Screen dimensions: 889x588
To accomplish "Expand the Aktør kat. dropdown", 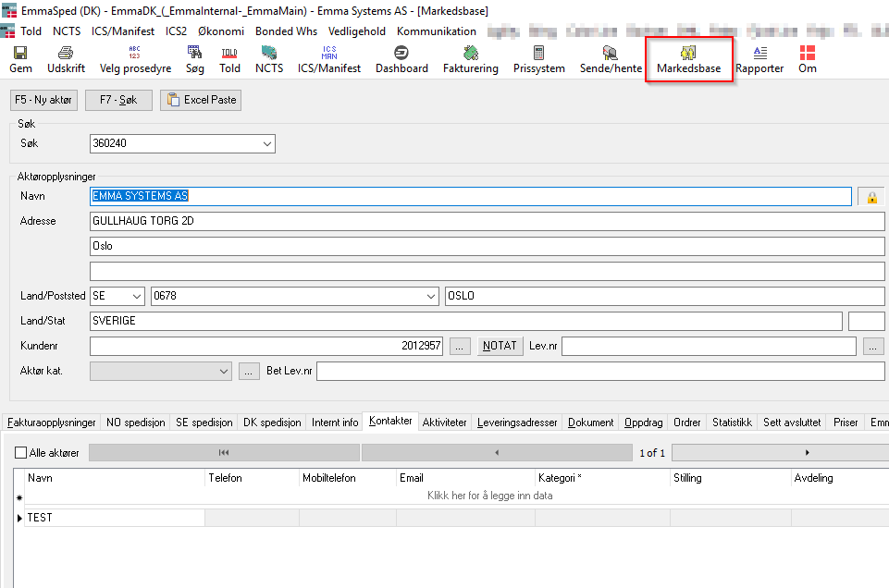I will 223,371.
